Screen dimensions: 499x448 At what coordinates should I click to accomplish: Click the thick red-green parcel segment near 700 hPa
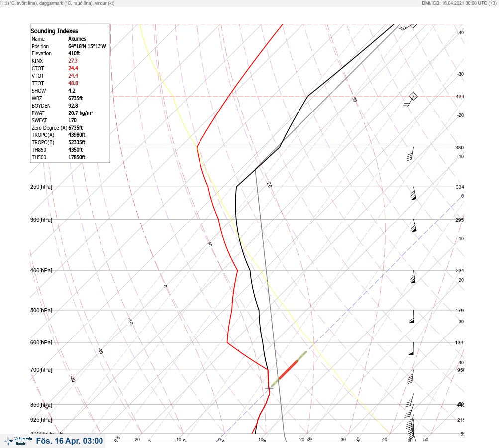click(x=289, y=370)
